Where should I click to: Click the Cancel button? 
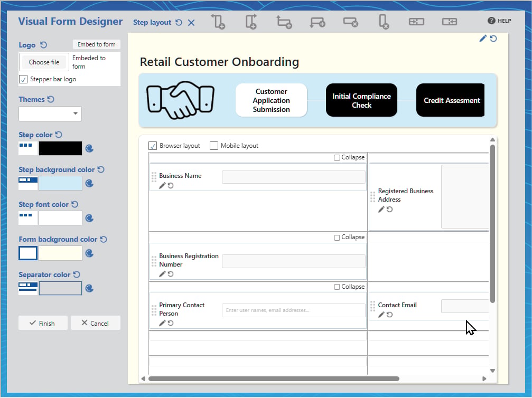95,323
